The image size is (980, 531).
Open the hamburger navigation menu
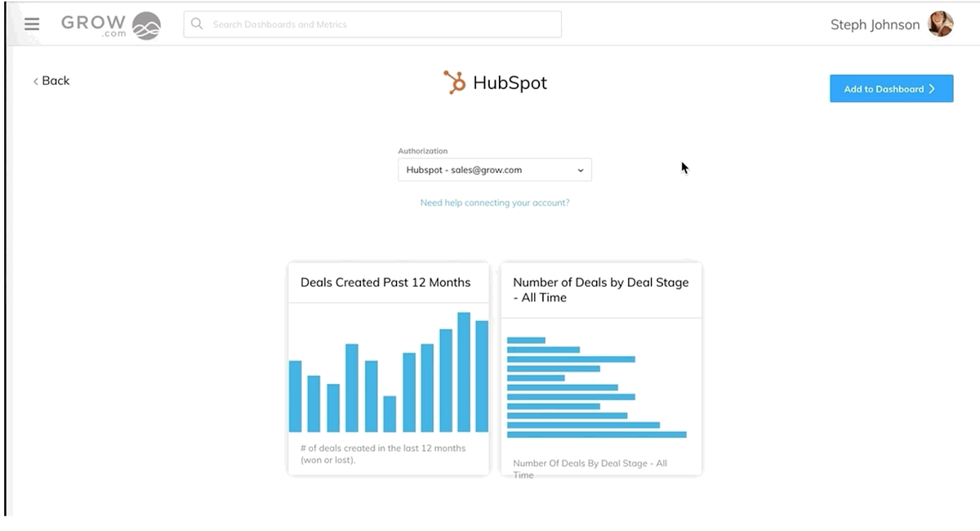(x=31, y=24)
